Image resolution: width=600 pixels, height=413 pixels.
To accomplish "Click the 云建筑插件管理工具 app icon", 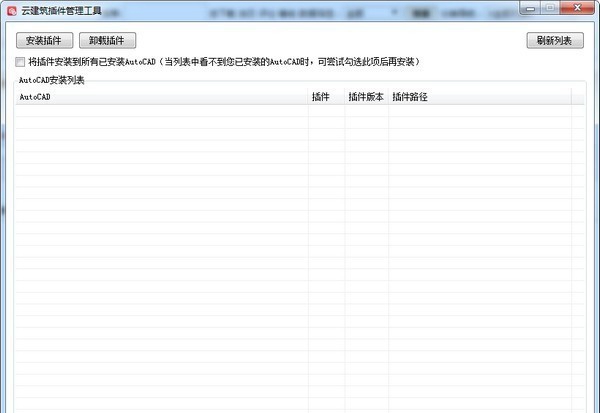I will click(11, 11).
